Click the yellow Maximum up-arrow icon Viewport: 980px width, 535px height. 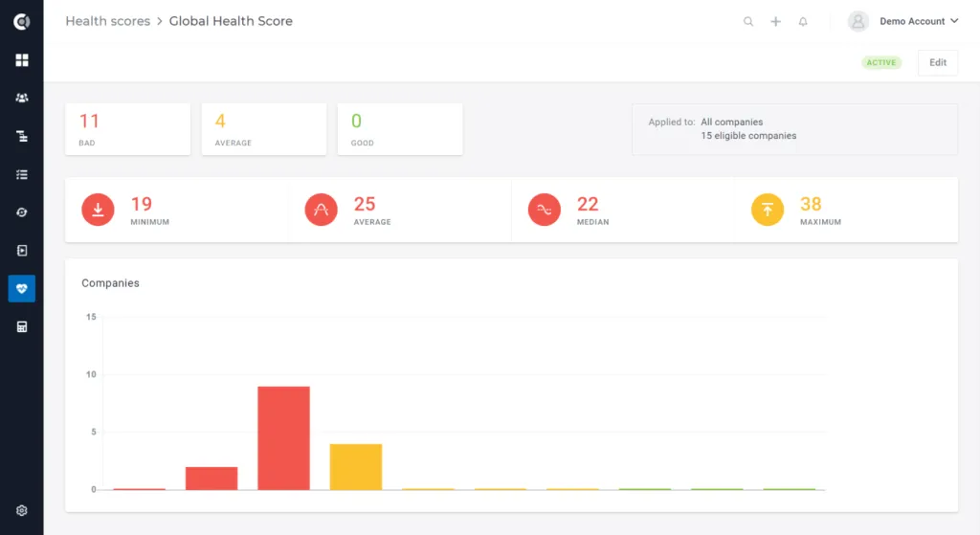point(768,210)
